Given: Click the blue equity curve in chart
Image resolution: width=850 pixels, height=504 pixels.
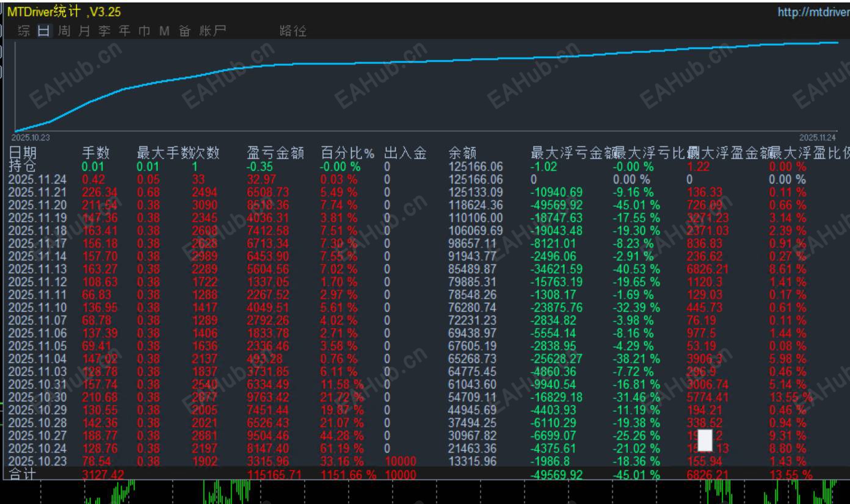Looking at the screenshot, I should (427, 61).
